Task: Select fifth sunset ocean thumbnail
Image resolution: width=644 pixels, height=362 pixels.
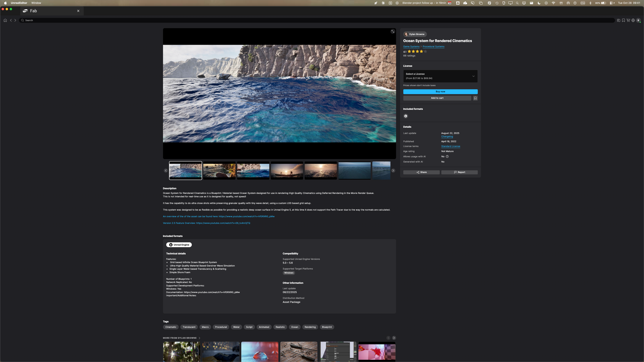Action: click(x=321, y=171)
